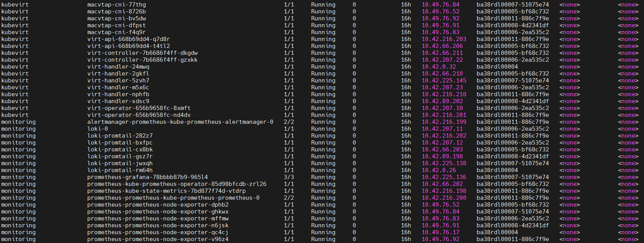Select pod virt-handler-5zvh7

tap(118, 80)
